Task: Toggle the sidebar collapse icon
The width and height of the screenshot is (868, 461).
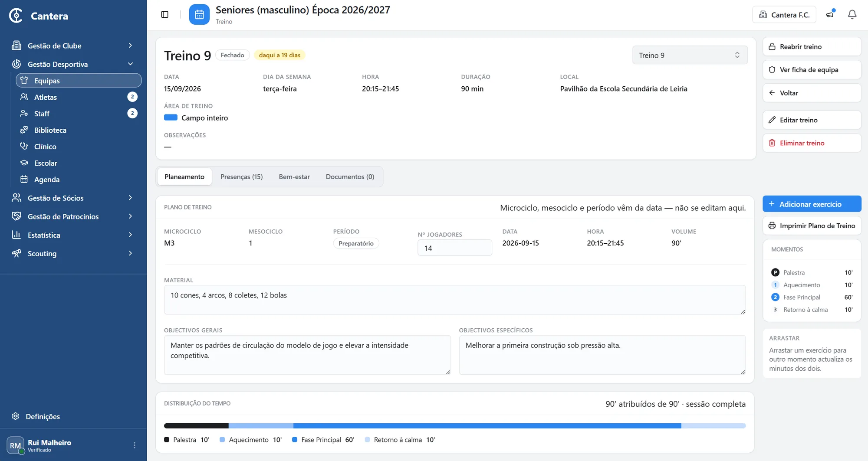Action: pos(164,15)
